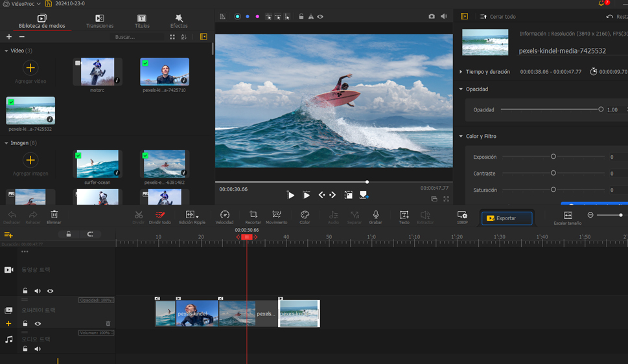The image size is (628, 364).
Task: Click the Dividir scissors tool
Action: (138, 218)
